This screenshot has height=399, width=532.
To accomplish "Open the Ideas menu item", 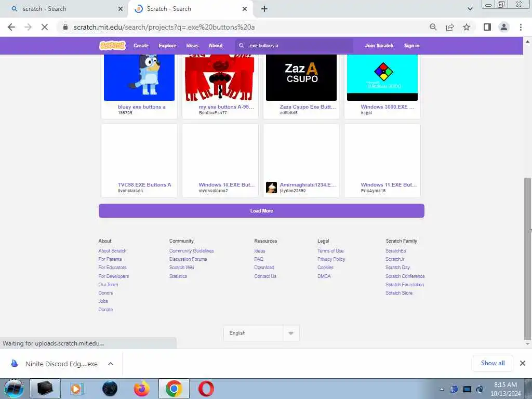I will point(192,46).
